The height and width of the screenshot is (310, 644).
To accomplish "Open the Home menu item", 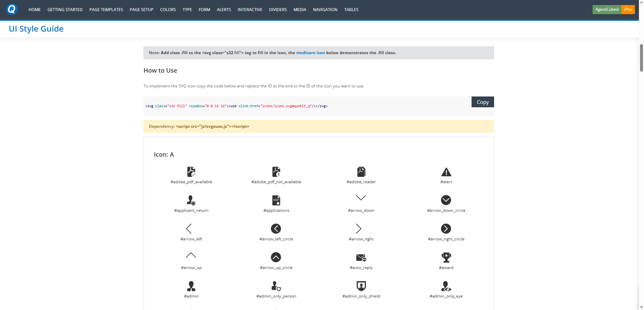I will pos(35,9).
